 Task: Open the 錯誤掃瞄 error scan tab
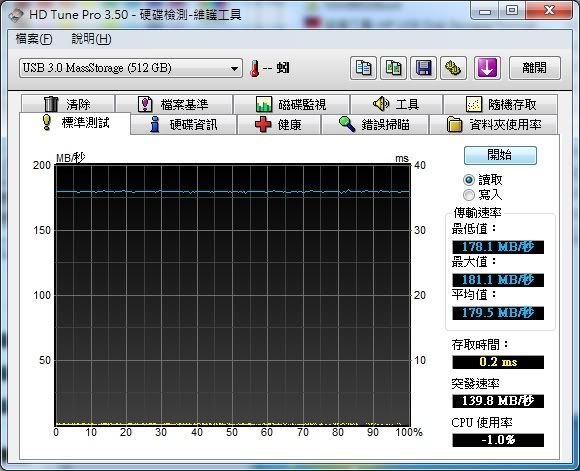coord(375,125)
